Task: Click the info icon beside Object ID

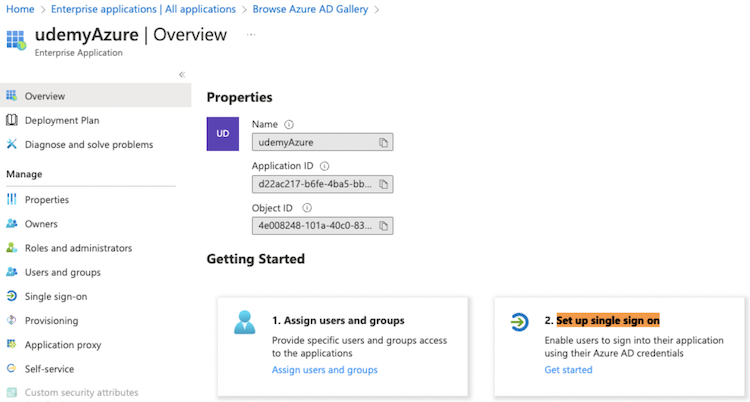Action: coord(307,208)
